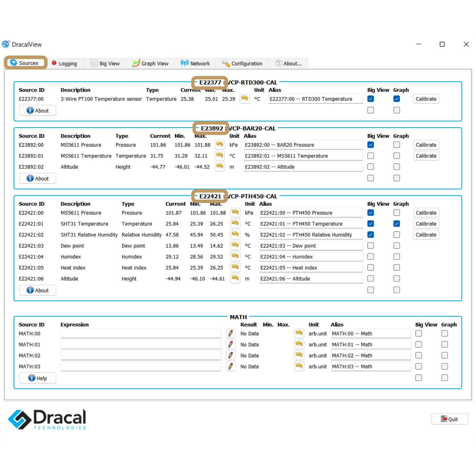
Task: Reset min/max for E22421:01 SHT31 Temperature
Action: pos(235,223)
